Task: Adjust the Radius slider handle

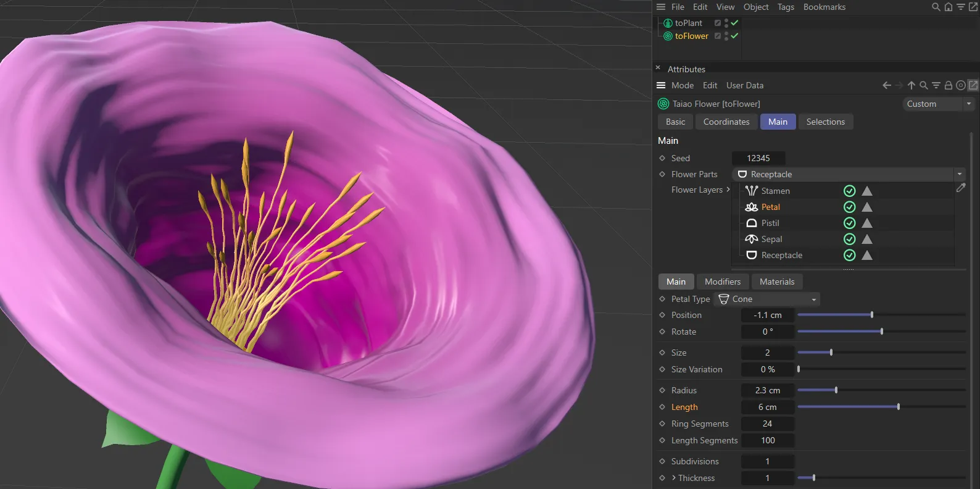Action: [836, 390]
